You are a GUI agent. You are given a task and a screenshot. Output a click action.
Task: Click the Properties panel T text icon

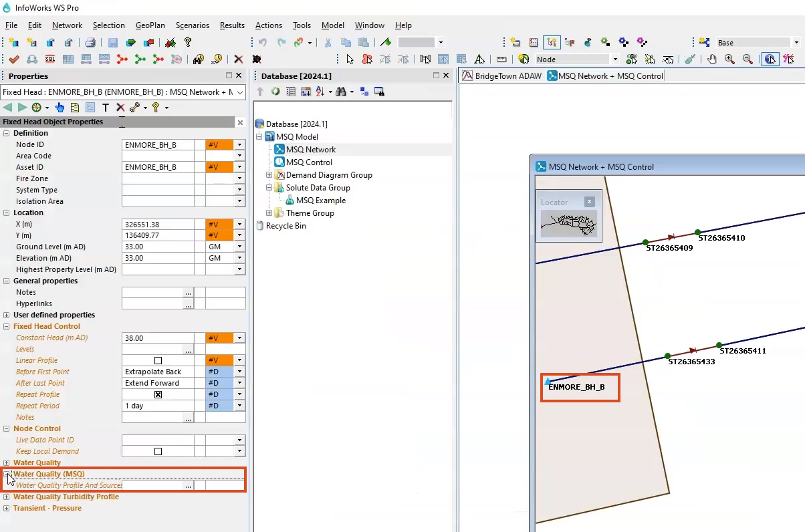pos(106,107)
